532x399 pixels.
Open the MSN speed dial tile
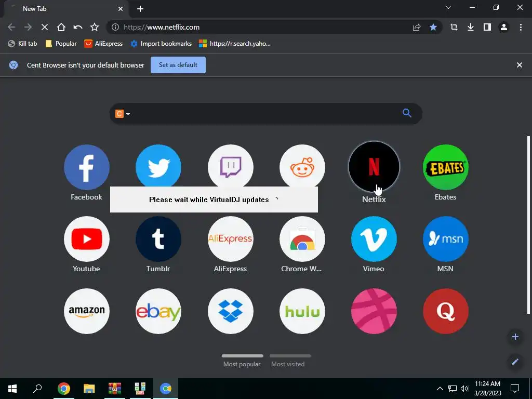[x=445, y=239]
